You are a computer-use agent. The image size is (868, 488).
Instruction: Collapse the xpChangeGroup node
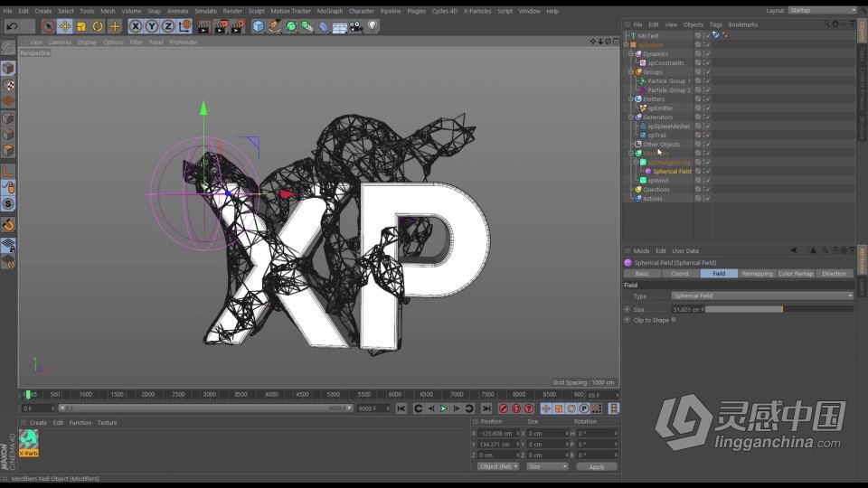click(x=636, y=162)
